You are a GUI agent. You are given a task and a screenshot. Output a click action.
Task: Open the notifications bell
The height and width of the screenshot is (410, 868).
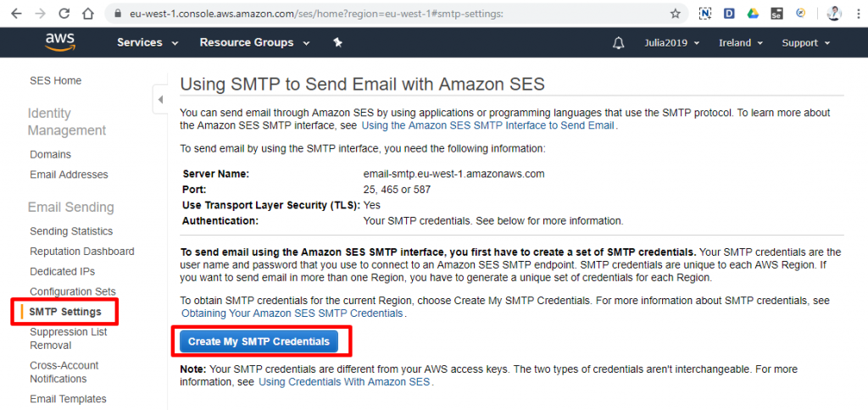tap(618, 43)
